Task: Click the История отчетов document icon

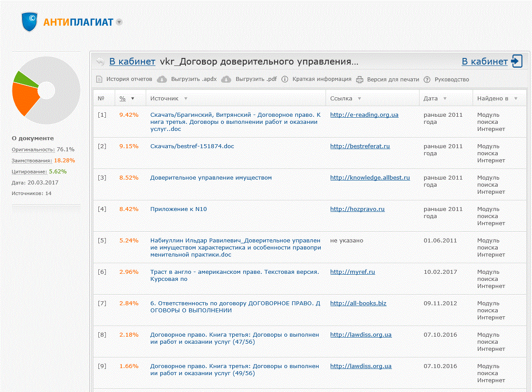Action: click(99, 80)
